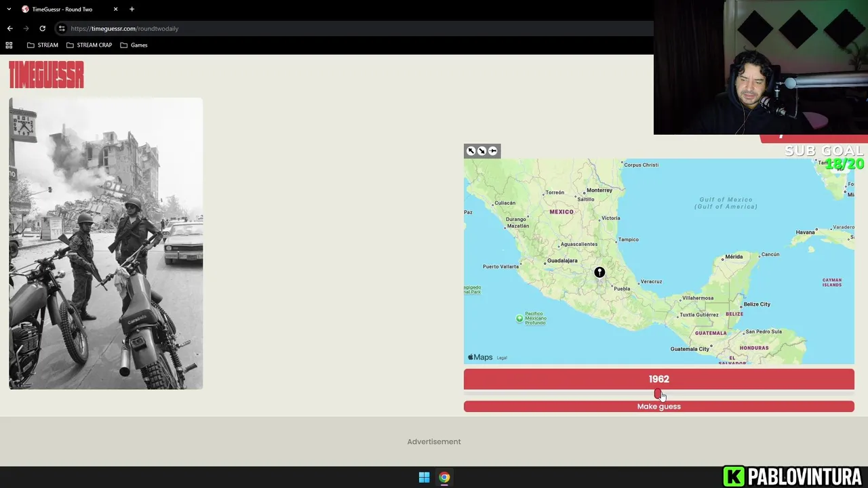The height and width of the screenshot is (488, 868).
Task: Click Tuxtla Gutiérrez on the map
Action: [x=698, y=315]
